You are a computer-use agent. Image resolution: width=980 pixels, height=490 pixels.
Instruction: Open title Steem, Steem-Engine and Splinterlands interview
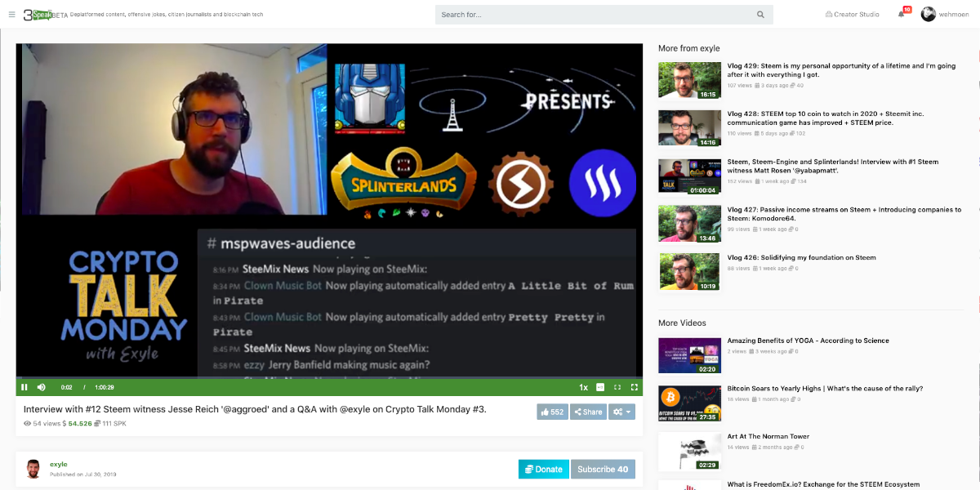(x=833, y=166)
